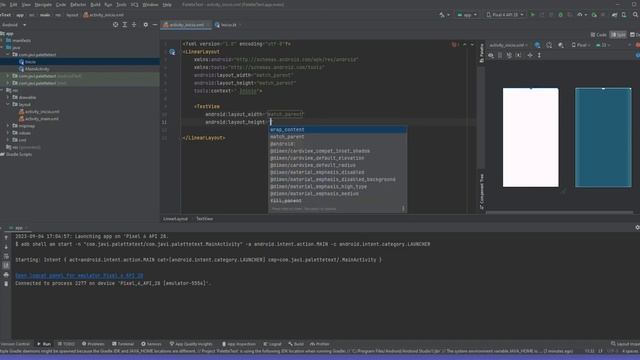Open the API level 33 dropdown in design toolbar
The height and width of the screenshot is (360, 640).
(603, 45)
